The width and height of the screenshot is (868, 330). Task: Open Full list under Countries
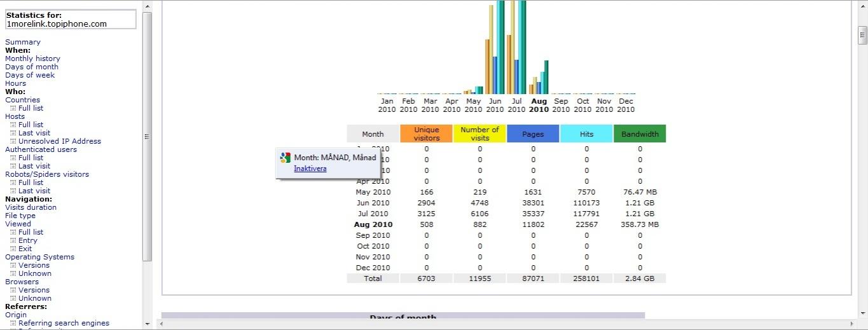coord(31,108)
